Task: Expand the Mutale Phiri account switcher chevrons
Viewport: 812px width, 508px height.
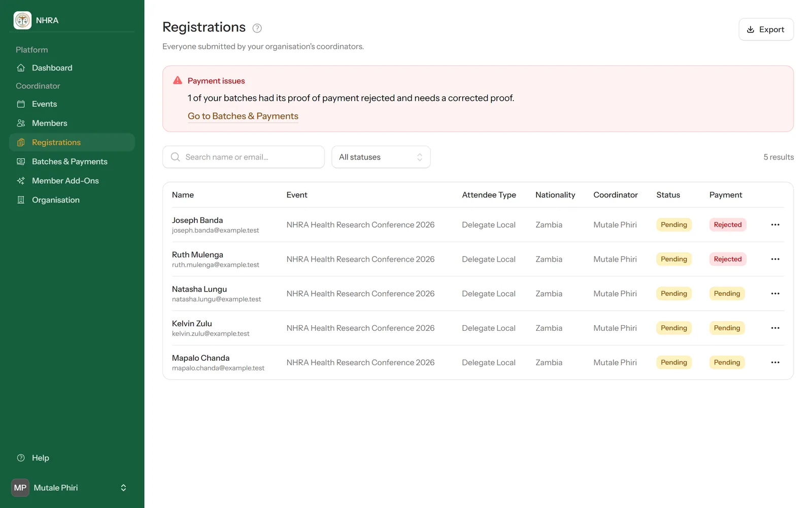Action: pos(123,488)
